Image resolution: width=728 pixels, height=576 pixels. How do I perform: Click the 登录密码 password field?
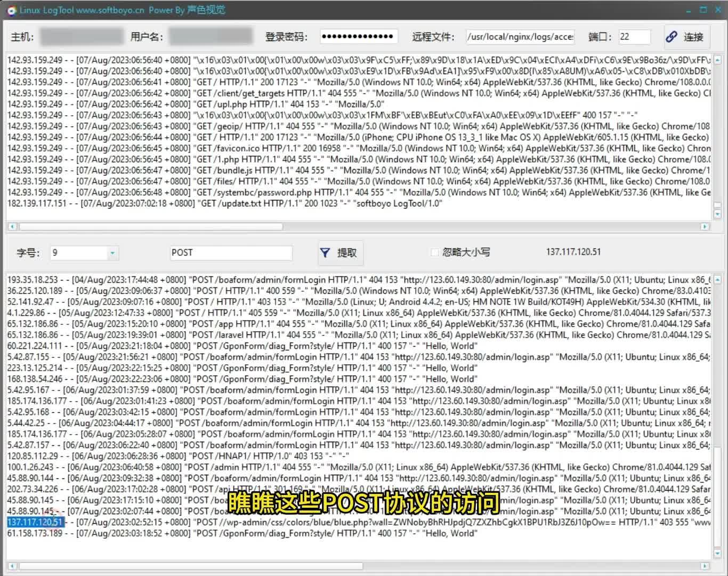coord(359,36)
